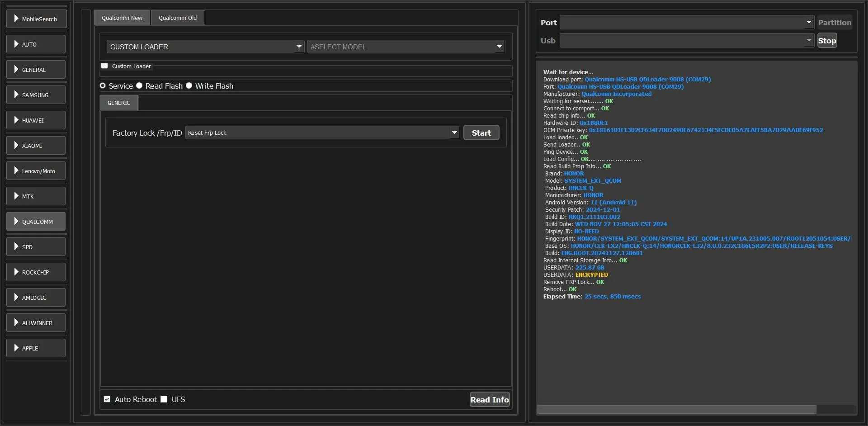Select the GENERIC tab

(119, 103)
